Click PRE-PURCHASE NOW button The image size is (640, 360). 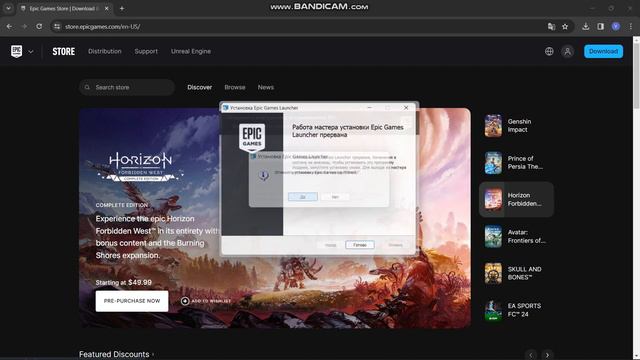point(132,301)
